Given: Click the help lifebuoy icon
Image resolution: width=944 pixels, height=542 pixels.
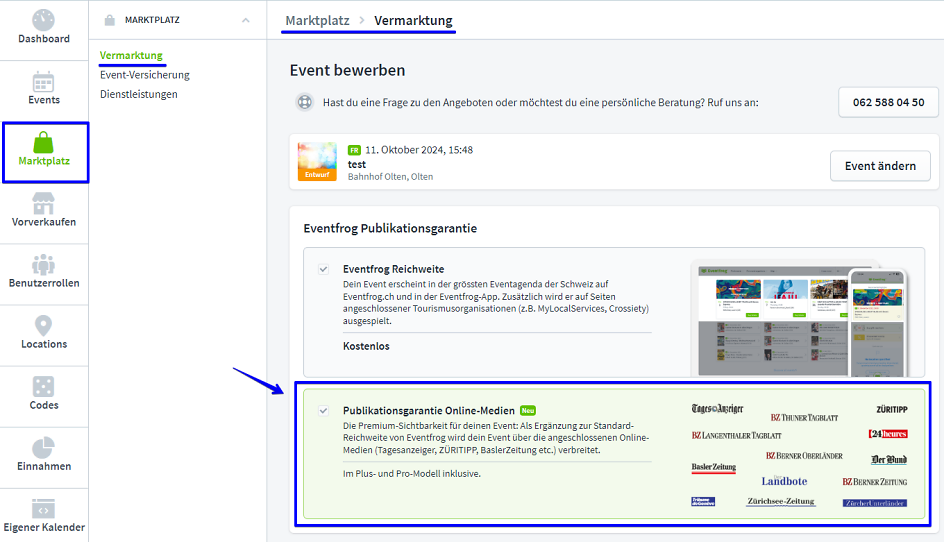Looking at the screenshot, I should [304, 102].
